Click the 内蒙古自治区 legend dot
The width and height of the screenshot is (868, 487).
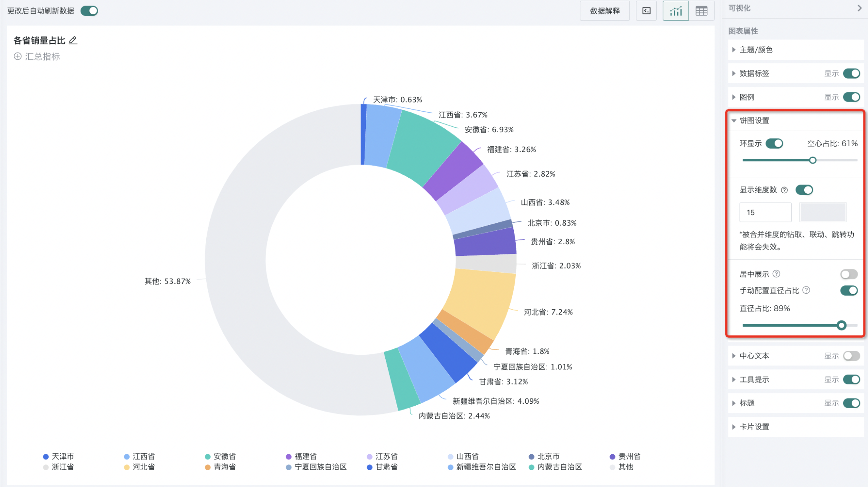click(x=532, y=467)
